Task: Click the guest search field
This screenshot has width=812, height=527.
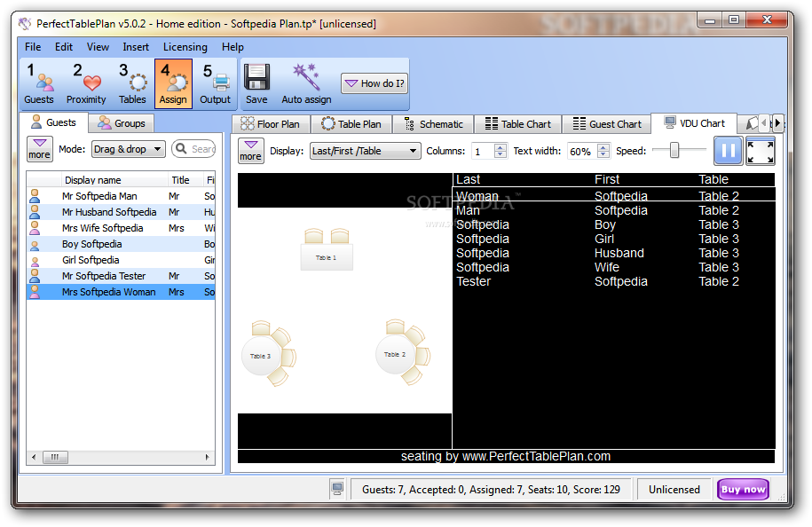Action: (x=194, y=149)
